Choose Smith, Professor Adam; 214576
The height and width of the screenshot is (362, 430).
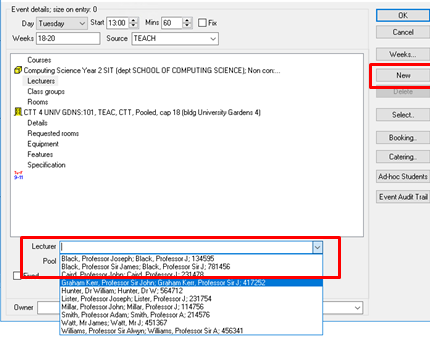coord(191,315)
